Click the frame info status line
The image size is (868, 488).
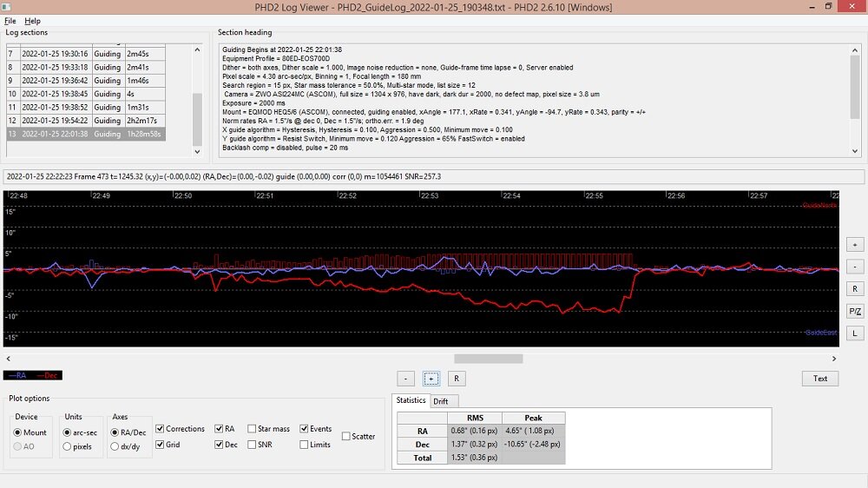pos(434,176)
